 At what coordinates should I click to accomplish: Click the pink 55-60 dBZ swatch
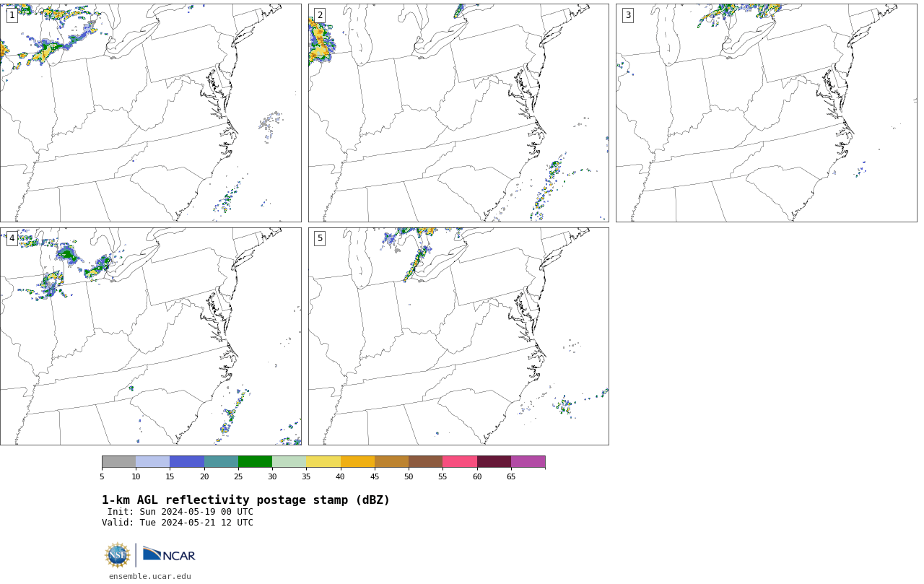pos(460,462)
